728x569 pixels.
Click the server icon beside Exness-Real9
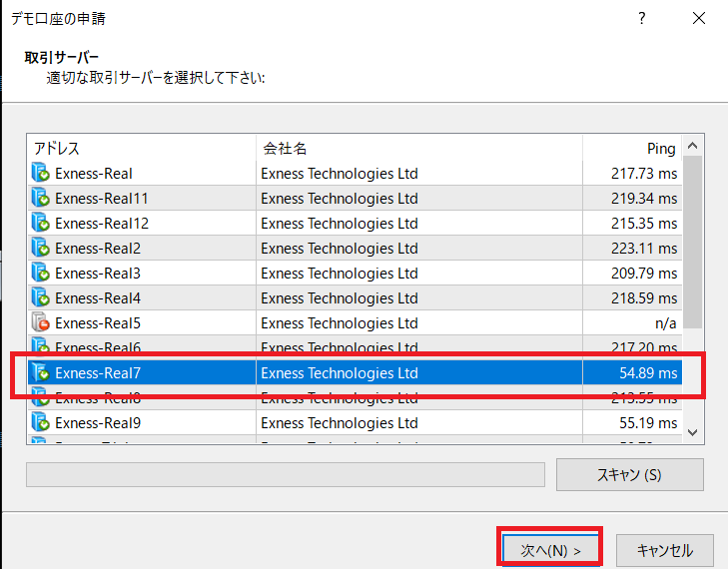(40, 423)
